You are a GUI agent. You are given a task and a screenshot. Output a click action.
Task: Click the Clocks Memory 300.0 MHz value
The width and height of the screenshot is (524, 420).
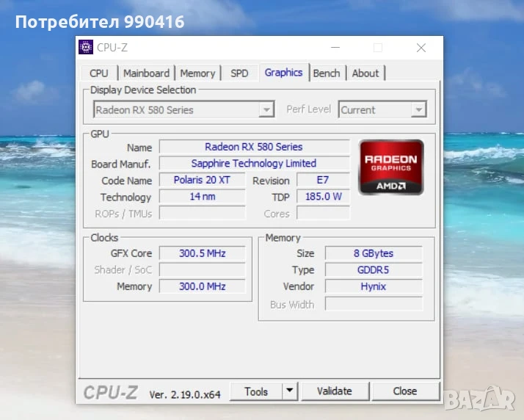pyautogui.click(x=202, y=286)
